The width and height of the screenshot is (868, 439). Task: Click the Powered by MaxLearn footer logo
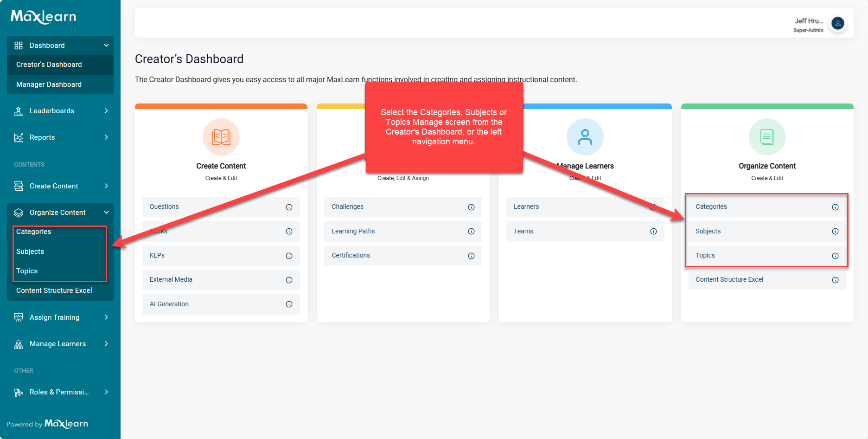click(x=47, y=424)
